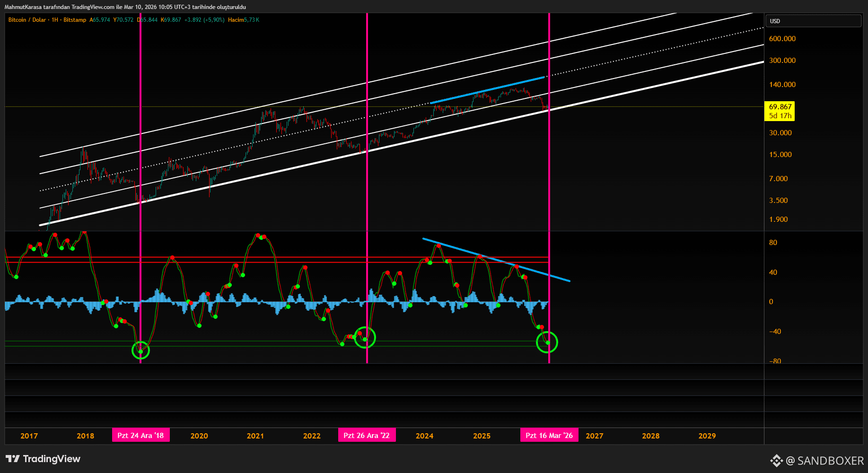Click the 2017 label on time axis
Screen dimensions: 868x473
29,436
